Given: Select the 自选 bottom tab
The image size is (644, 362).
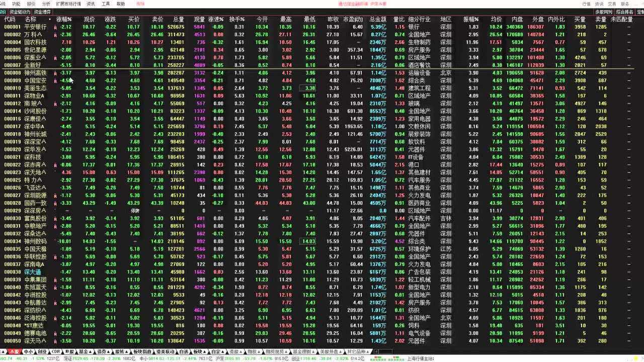Looking at the screenshot, I should tap(184, 352).
